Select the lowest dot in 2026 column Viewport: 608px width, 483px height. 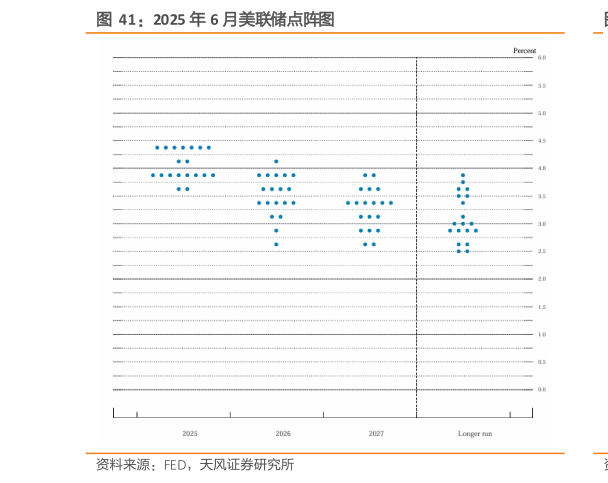[x=276, y=244]
